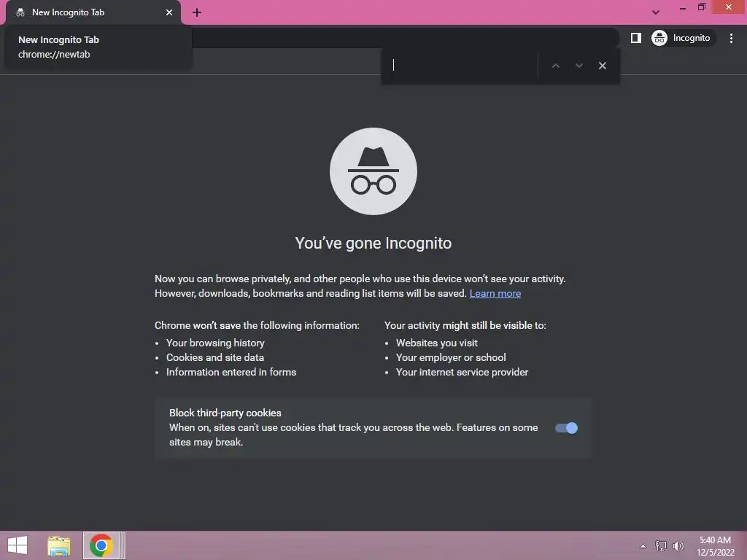Viewport: 747px width, 560px height.
Task: Click 'Block third-party cookies' title text
Action: [x=225, y=413]
